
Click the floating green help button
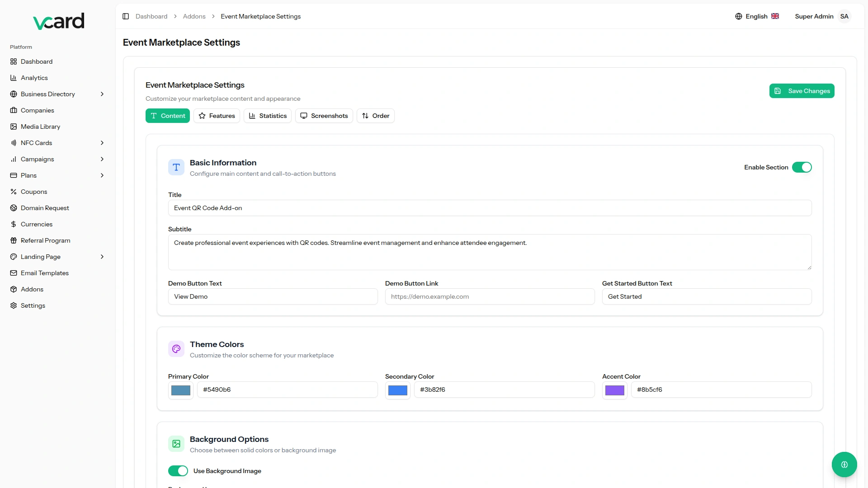click(x=844, y=465)
